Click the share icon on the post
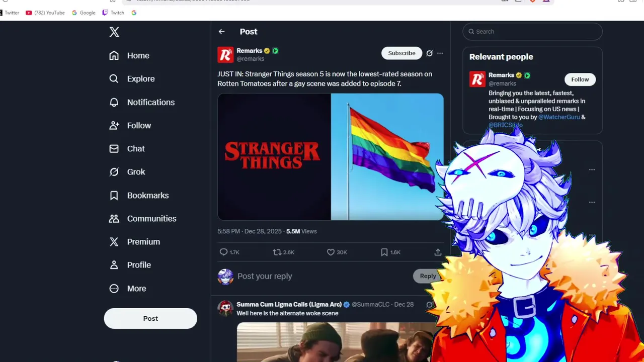The height and width of the screenshot is (362, 644). click(438, 252)
